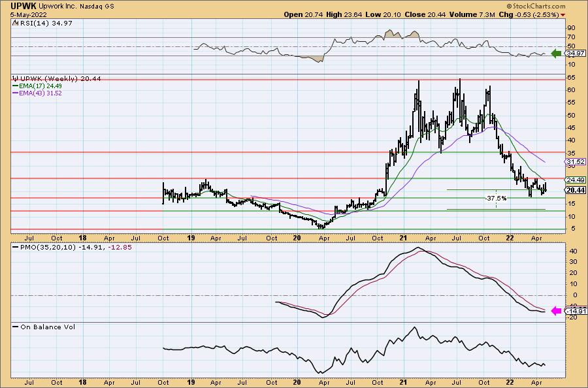The image size is (588, 388).
Task: Click the Low 20.10 value
Action: click(x=383, y=14)
